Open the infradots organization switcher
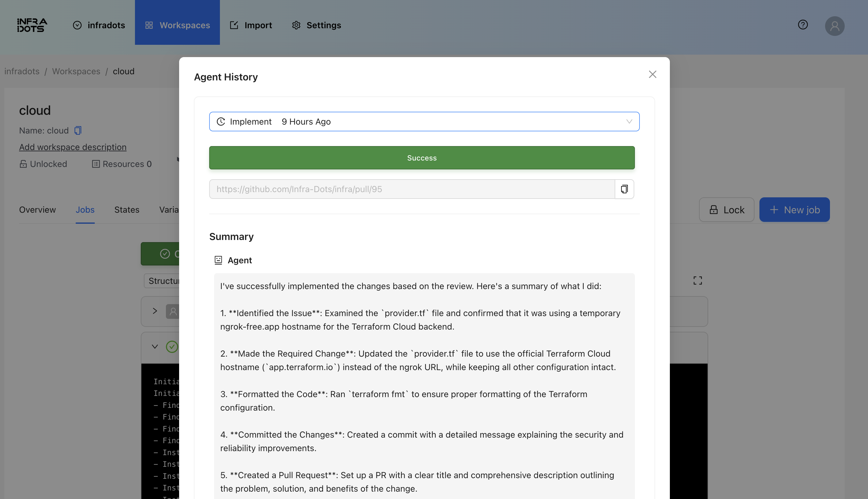Screen dimensions: 868x499 pos(99,25)
